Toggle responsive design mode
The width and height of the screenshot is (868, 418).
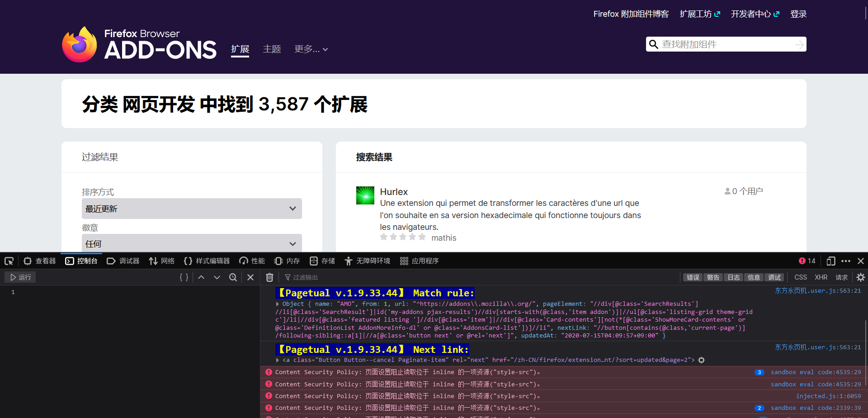(831, 261)
